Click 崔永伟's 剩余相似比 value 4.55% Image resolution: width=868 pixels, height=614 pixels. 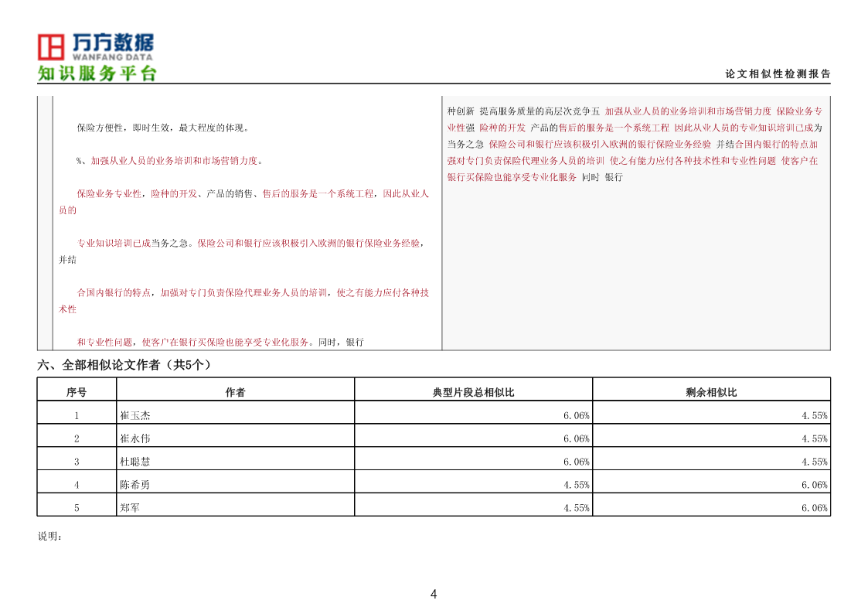815,439
